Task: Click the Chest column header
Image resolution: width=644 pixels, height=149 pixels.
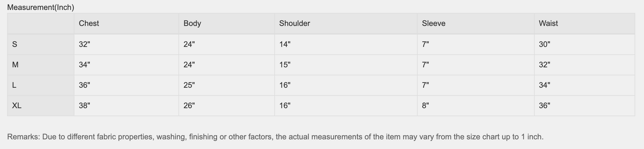Action: coord(89,23)
